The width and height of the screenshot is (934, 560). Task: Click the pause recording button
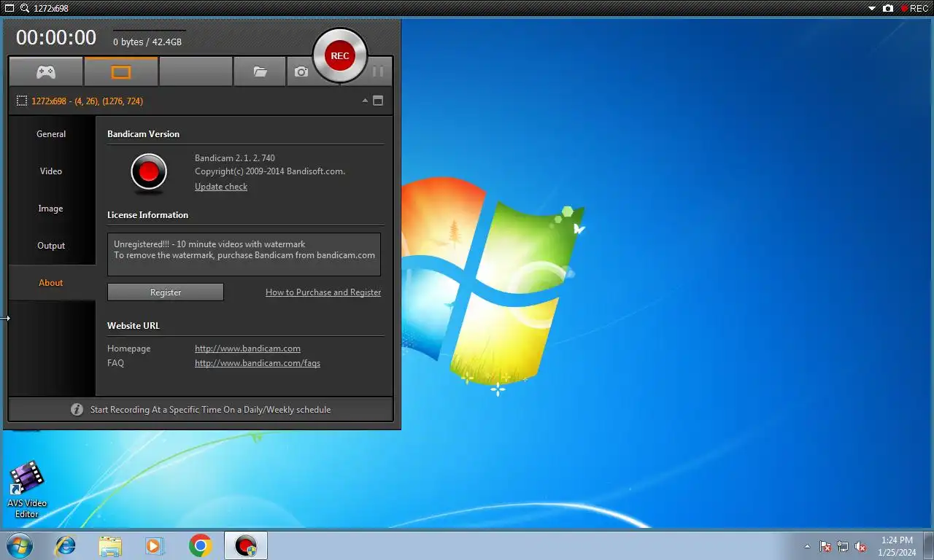(378, 72)
